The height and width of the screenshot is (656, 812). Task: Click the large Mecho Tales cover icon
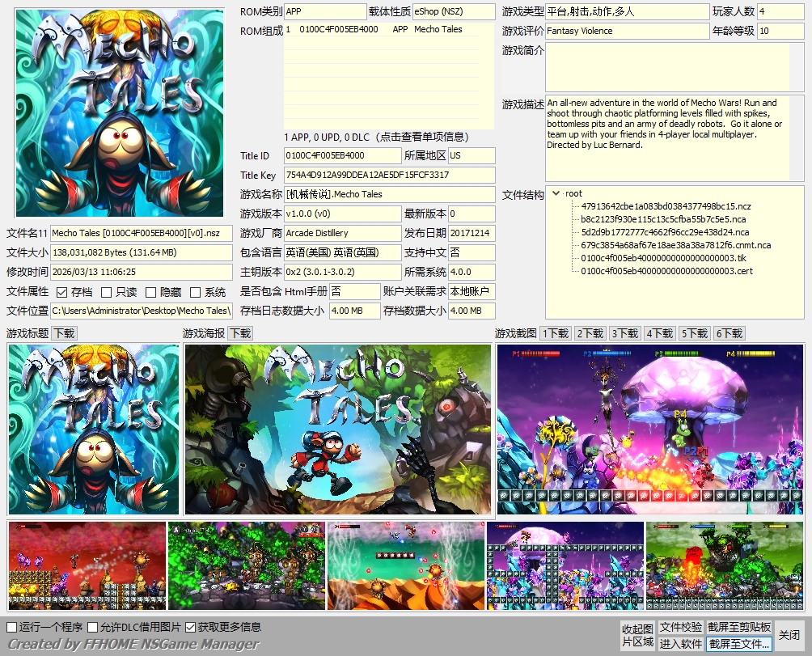tap(120, 112)
